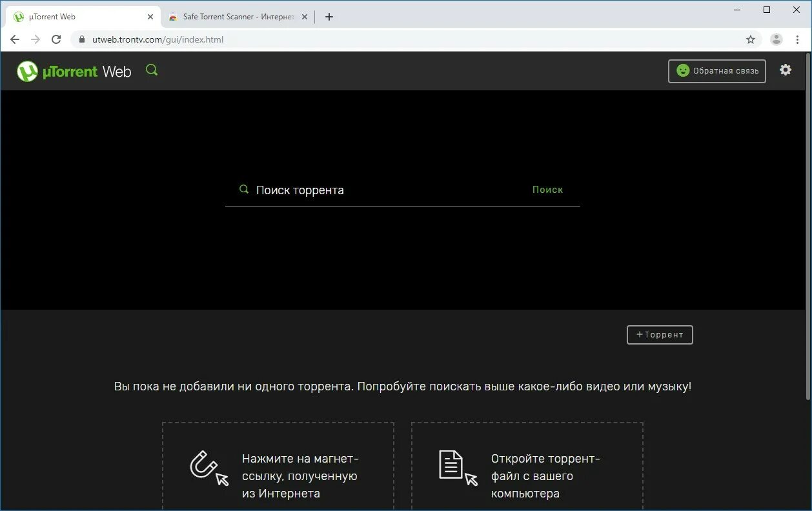Click the site lock icon
The height and width of the screenshot is (511, 812).
tap(81, 39)
